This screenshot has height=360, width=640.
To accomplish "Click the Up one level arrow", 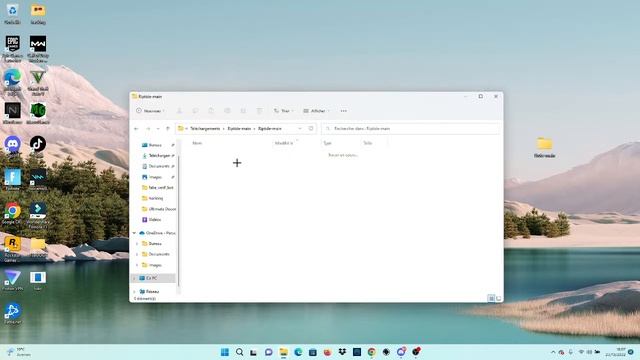I will (168, 129).
